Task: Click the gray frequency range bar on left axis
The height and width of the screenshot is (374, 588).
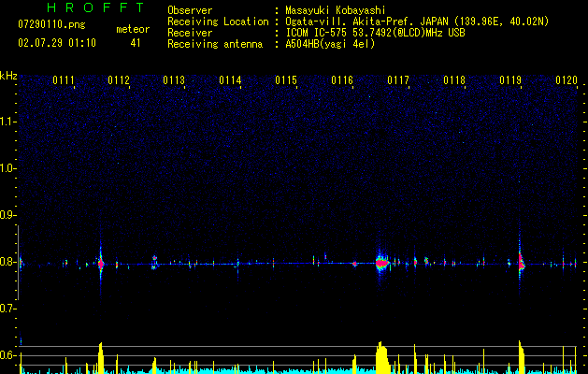Action: pyautogui.click(x=18, y=263)
